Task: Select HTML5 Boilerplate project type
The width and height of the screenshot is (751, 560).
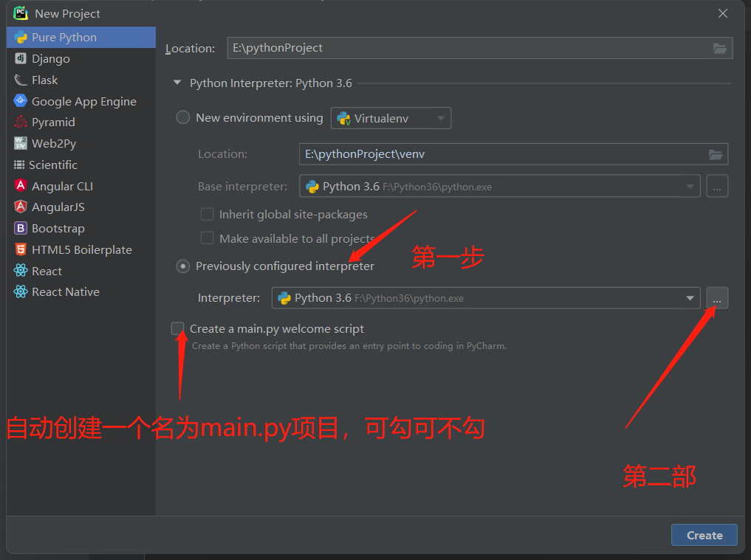Action: [x=81, y=250]
